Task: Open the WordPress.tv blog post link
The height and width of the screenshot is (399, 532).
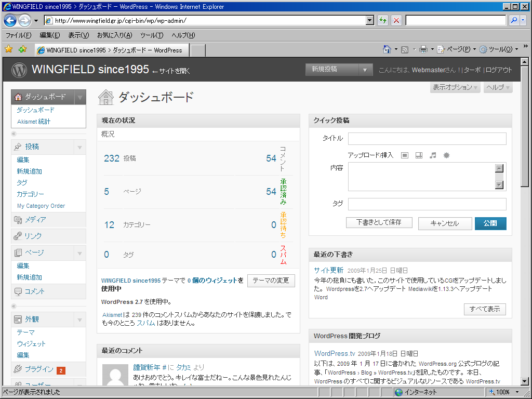Action: (335, 353)
